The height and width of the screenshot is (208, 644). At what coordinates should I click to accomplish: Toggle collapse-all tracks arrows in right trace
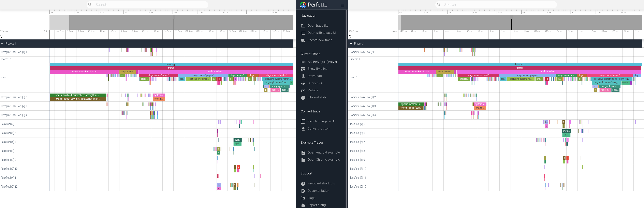pyautogui.click(x=350, y=37)
